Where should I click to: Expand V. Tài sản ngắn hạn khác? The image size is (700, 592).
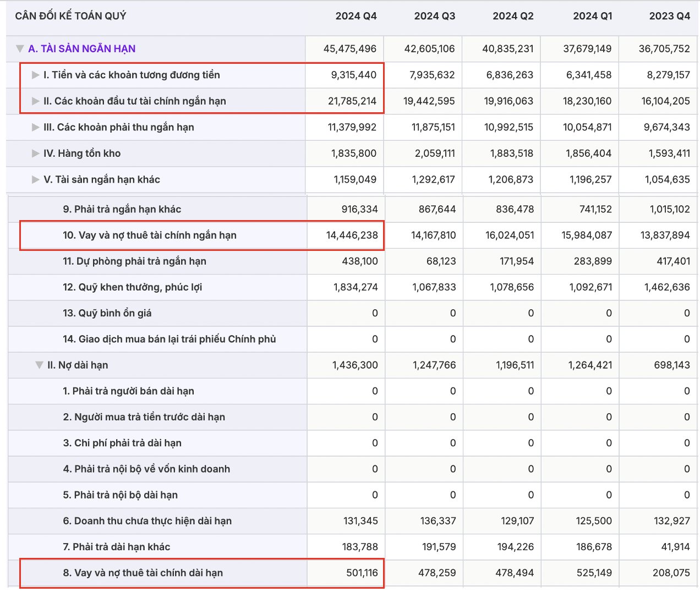[x=35, y=179]
